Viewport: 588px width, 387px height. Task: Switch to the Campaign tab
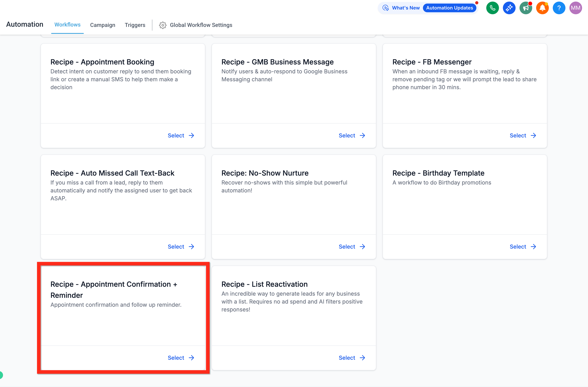pos(103,25)
